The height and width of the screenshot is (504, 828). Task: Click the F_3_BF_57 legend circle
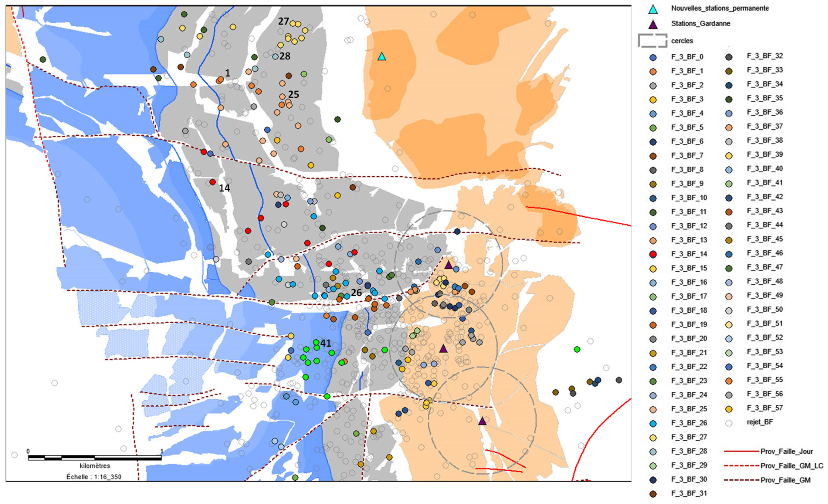728,409
